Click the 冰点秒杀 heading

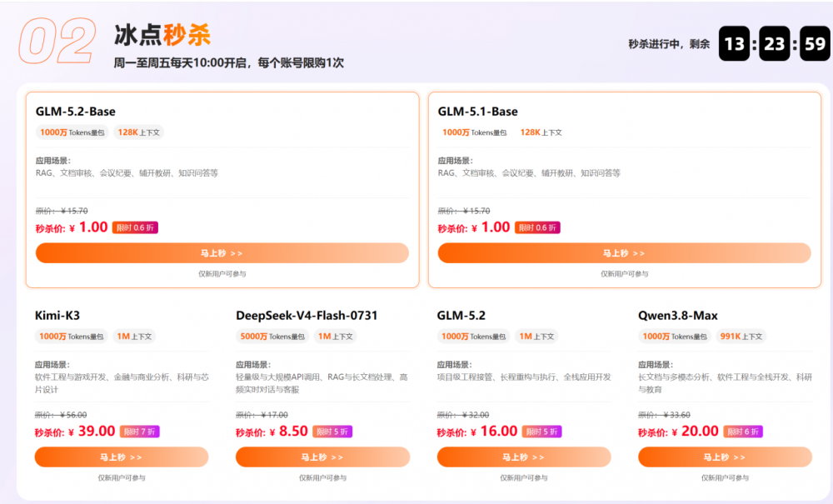[x=162, y=35]
